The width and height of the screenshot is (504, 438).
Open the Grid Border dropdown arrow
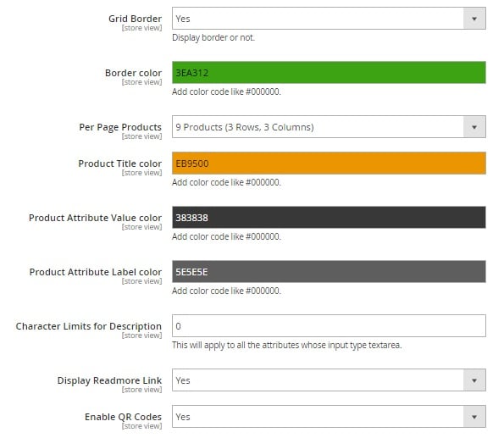[x=474, y=19]
